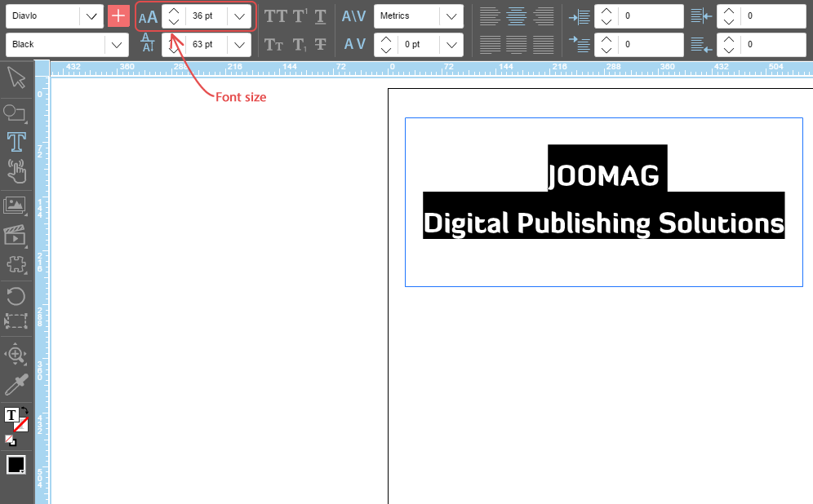Choose the shape drawing tool
813x504 pixels.
click(x=16, y=112)
